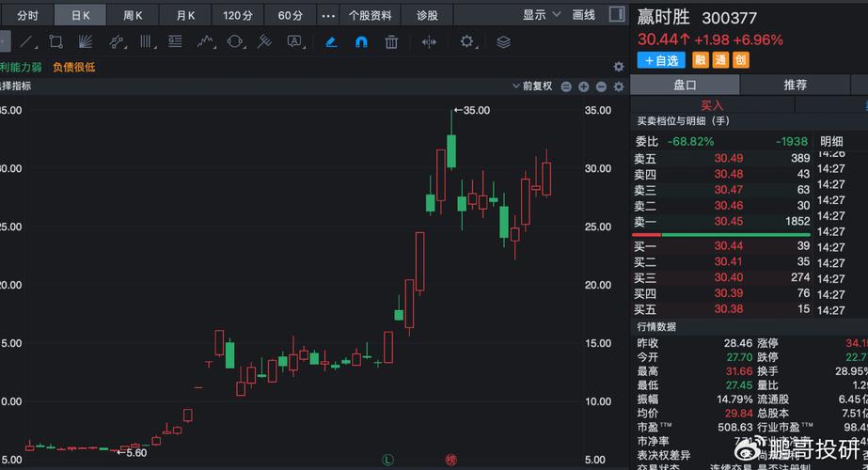Switch to the 60分 tab
The image size is (868, 470).
click(x=290, y=15)
